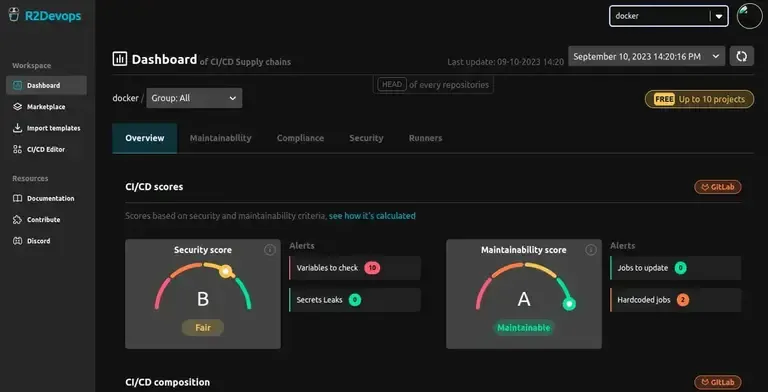This screenshot has width=768, height=392.
Task: Click the Maintainability score gauge marker
Action: click(x=569, y=304)
